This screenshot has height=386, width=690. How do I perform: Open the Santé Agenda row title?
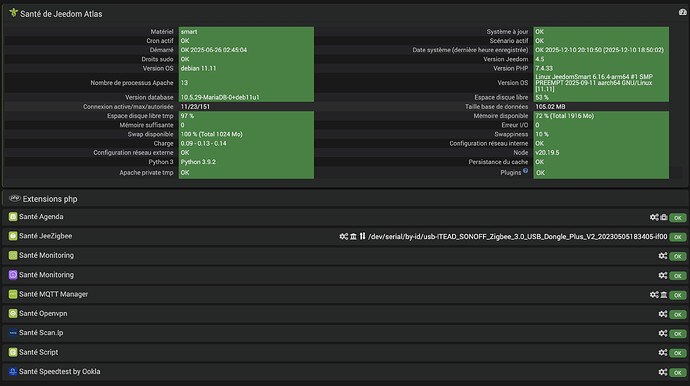(x=41, y=217)
